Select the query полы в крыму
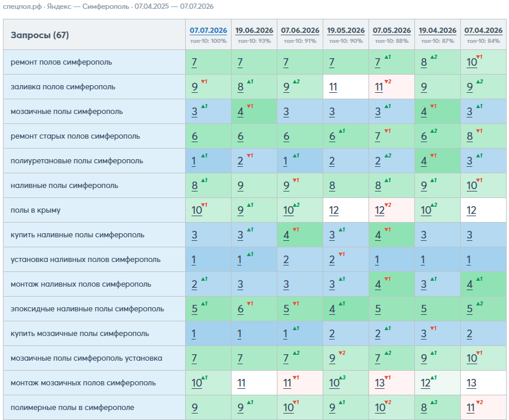The width and height of the screenshot is (509, 420). click(36, 210)
